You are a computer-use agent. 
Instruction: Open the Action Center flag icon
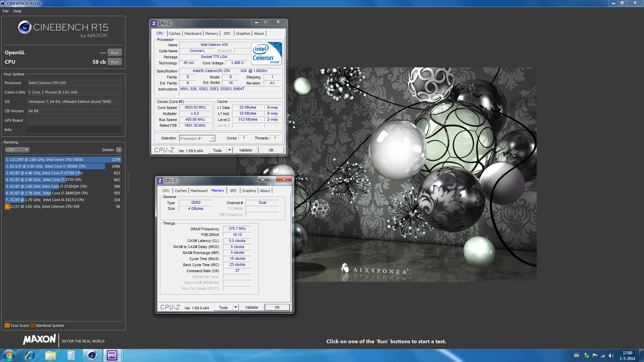595,356
